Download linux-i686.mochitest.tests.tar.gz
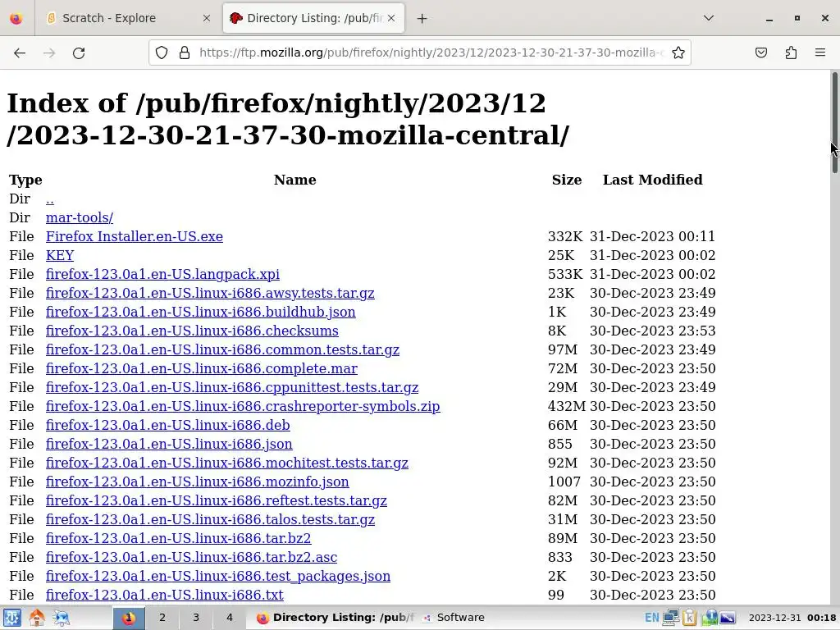840x630 pixels. coord(227,463)
